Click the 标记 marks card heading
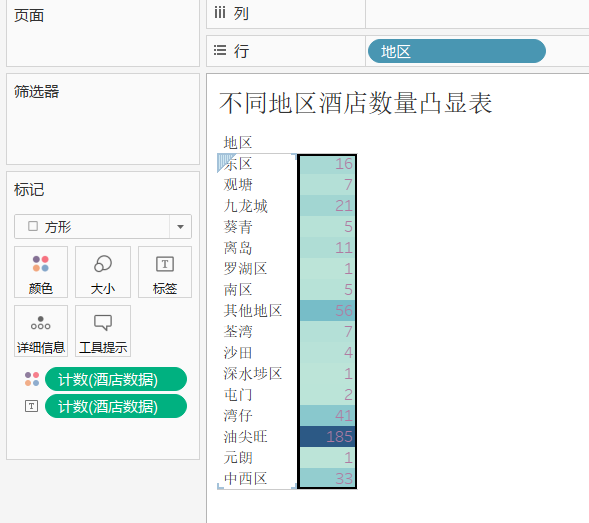This screenshot has width=589, height=523. (29, 190)
